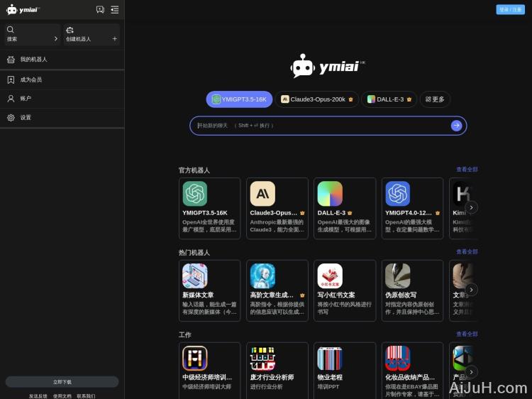Open 我的机器人 in the sidebar
Screen dimensions: 532x399
[62, 60]
